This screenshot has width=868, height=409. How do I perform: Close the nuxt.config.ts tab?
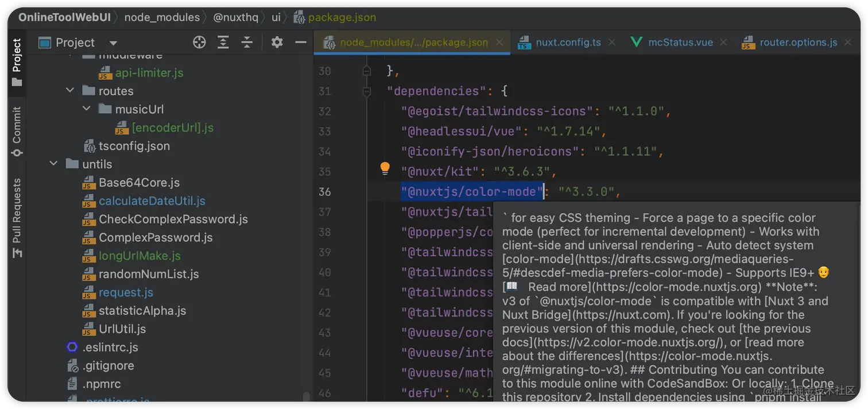point(612,43)
